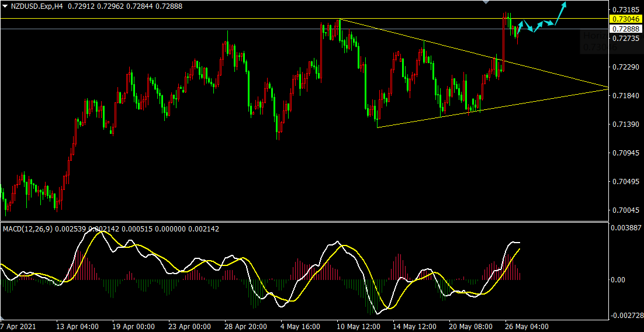Click the white 0.72888 current price label

pyautogui.click(x=625, y=29)
